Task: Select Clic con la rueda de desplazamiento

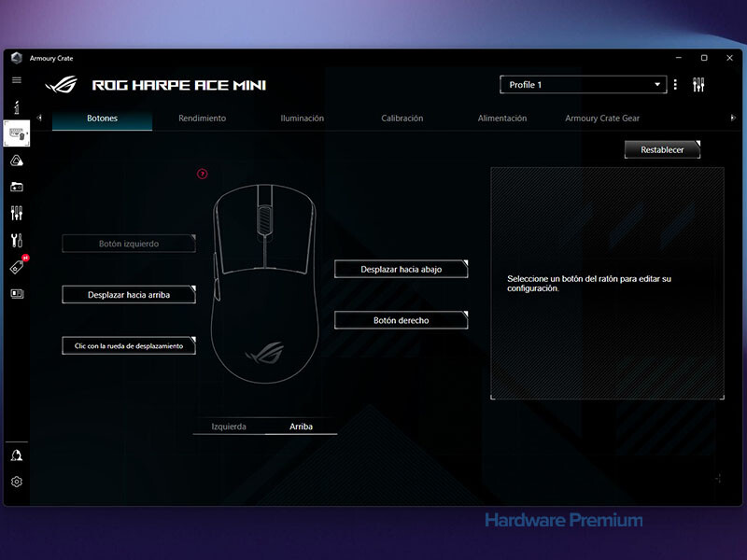Action: [129, 345]
